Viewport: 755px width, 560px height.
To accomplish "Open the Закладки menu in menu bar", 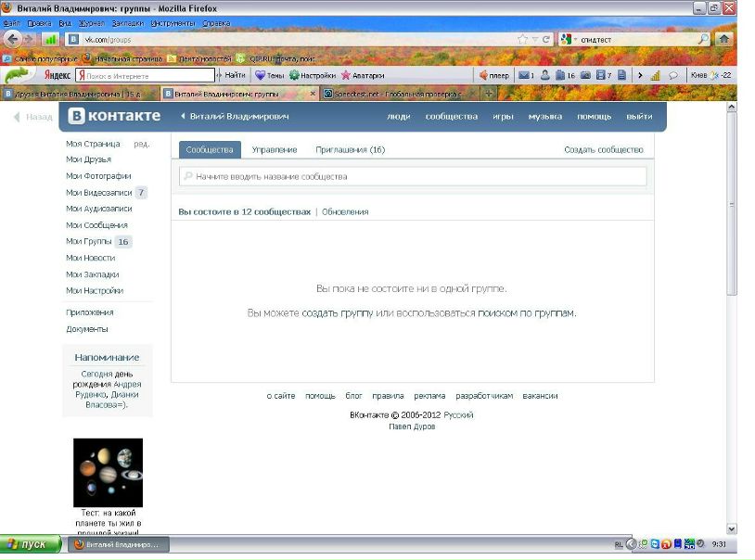I will point(128,22).
